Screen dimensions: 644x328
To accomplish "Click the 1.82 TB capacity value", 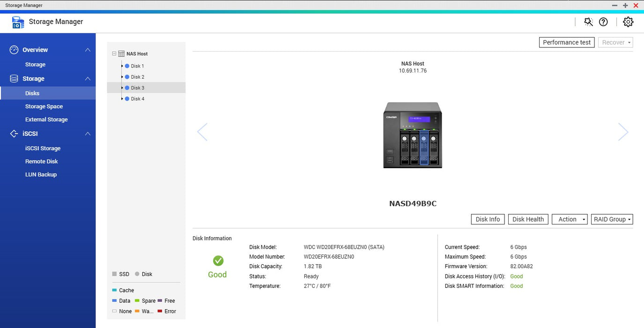I will tap(313, 267).
